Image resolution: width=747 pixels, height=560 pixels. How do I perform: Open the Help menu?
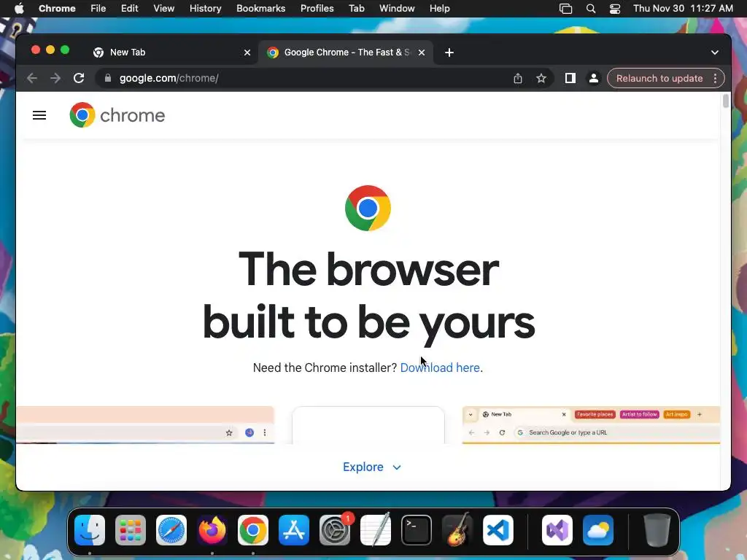[439, 9]
